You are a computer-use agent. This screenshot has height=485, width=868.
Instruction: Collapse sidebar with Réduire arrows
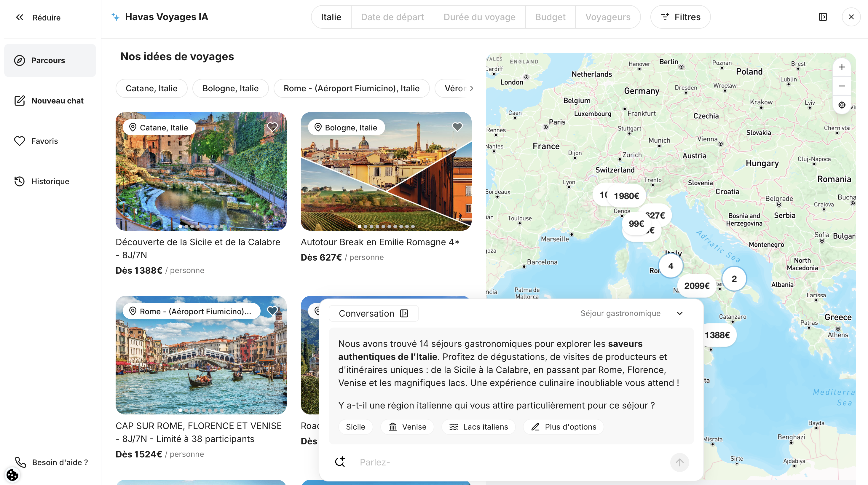point(20,17)
